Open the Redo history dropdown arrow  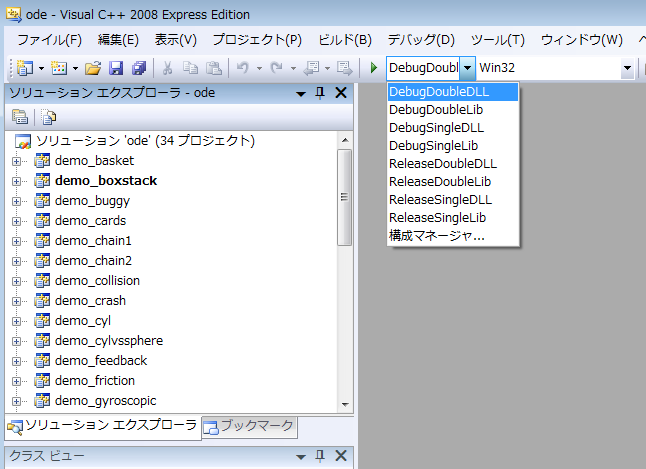293,68
